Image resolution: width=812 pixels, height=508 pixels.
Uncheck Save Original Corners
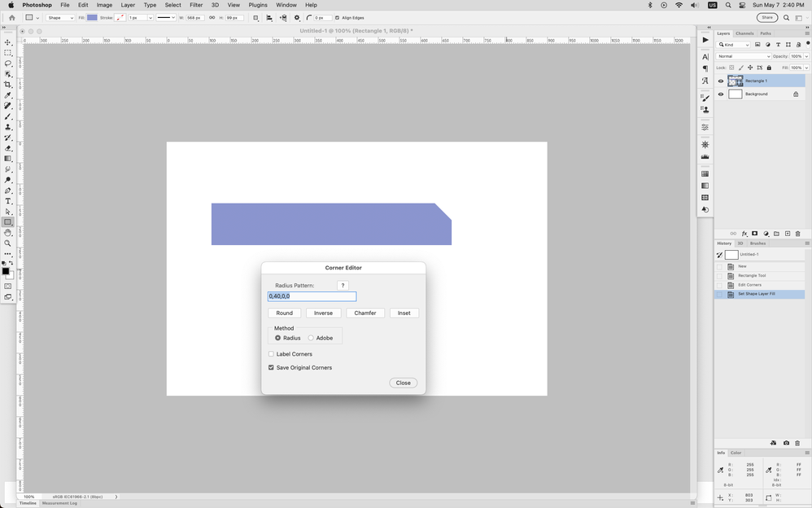[271, 368]
